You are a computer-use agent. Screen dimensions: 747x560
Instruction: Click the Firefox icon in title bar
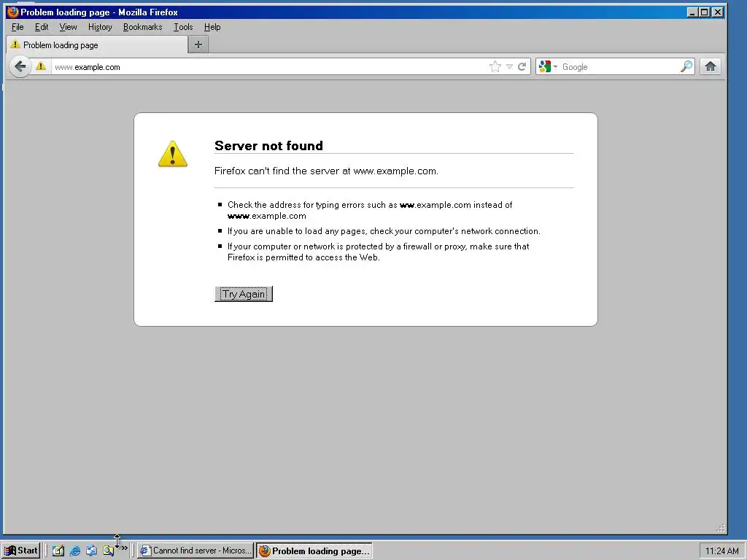(x=12, y=12)
